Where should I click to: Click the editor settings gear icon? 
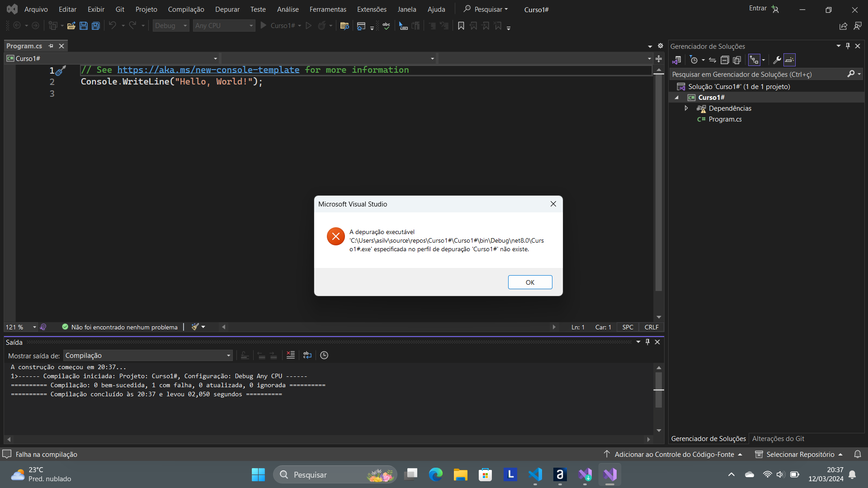[x=660, y=46]
